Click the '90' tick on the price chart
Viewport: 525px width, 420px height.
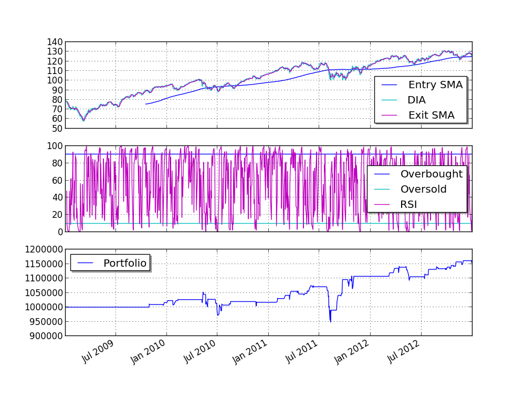click(57, 90)
